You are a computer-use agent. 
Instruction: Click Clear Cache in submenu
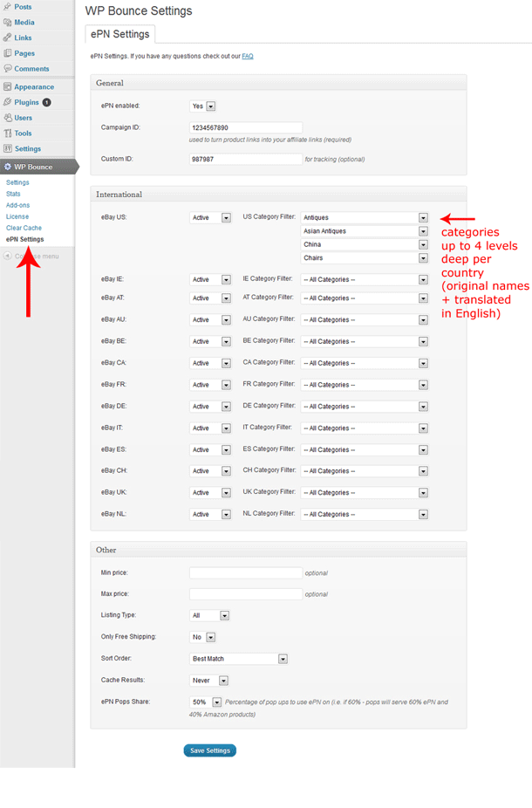point(24,228)
